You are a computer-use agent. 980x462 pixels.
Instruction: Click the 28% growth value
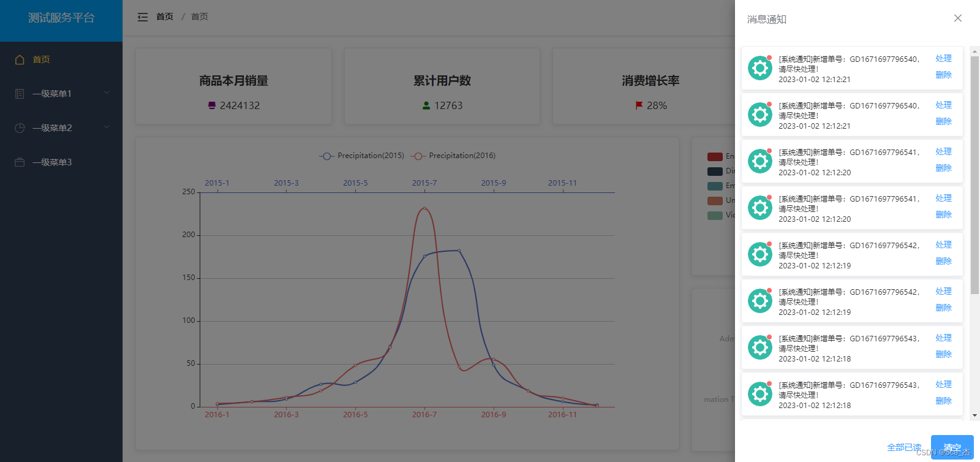click(657, 105)
